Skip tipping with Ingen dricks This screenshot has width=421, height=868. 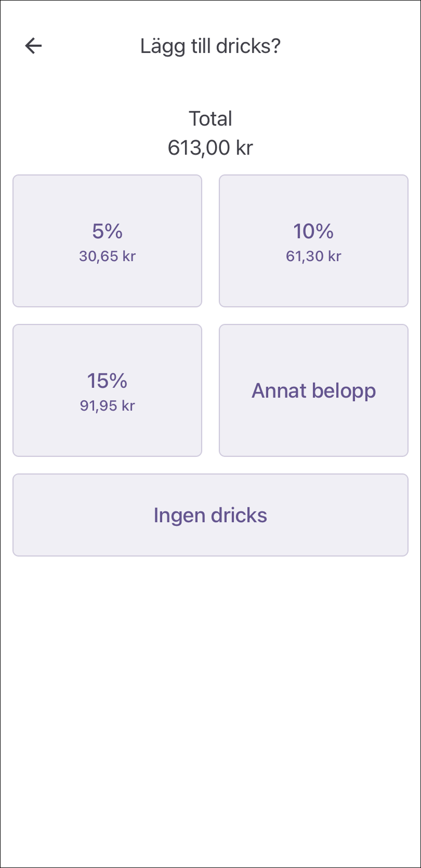210,515
